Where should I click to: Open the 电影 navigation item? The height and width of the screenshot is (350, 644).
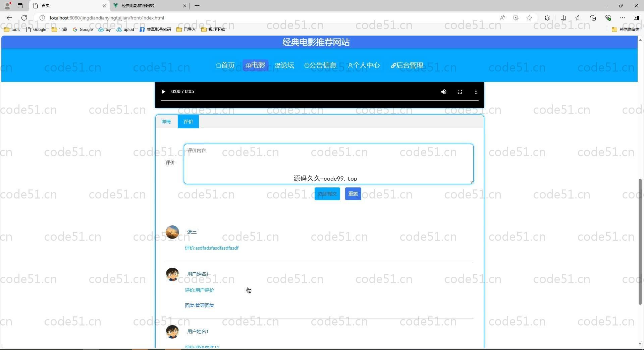[x=255, y=65]
